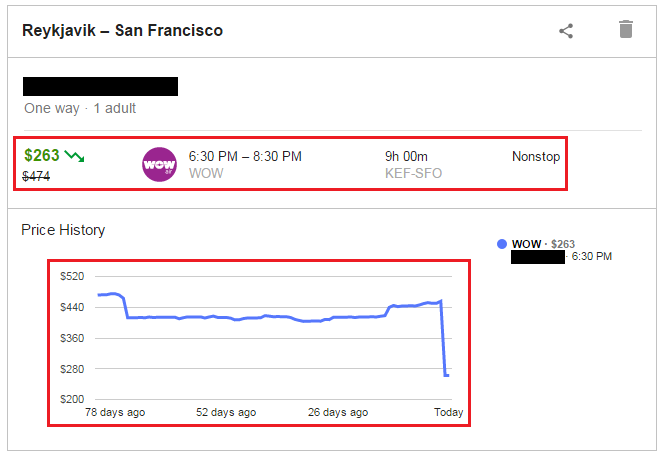The image size is (663, 457).
Task: Click the Price History heading
Action: point(63,230)
